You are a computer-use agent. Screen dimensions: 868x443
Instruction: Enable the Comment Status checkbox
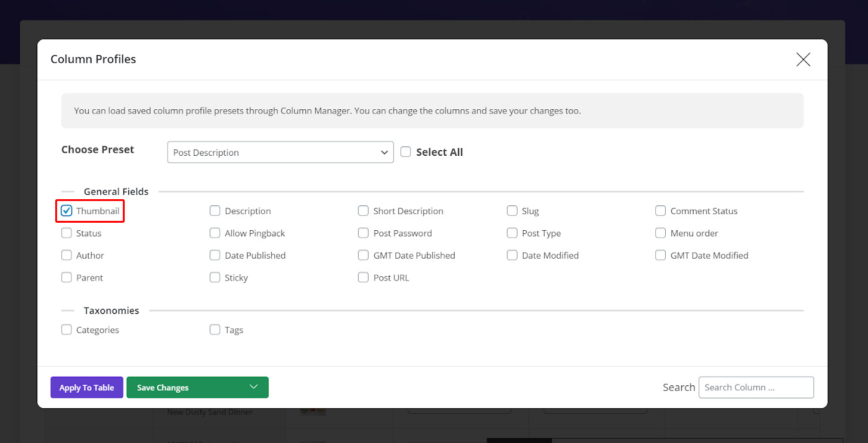pyautogui.click(x=660, y=211)
